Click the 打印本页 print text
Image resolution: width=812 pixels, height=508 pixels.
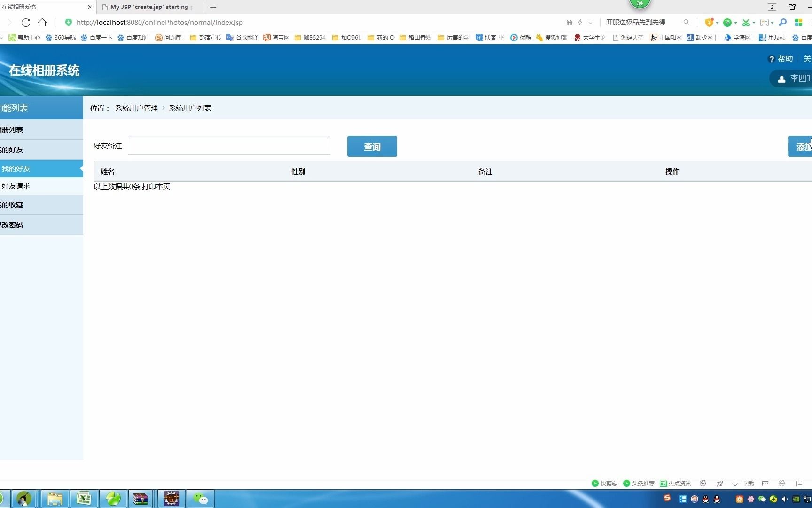pos(156,186)
